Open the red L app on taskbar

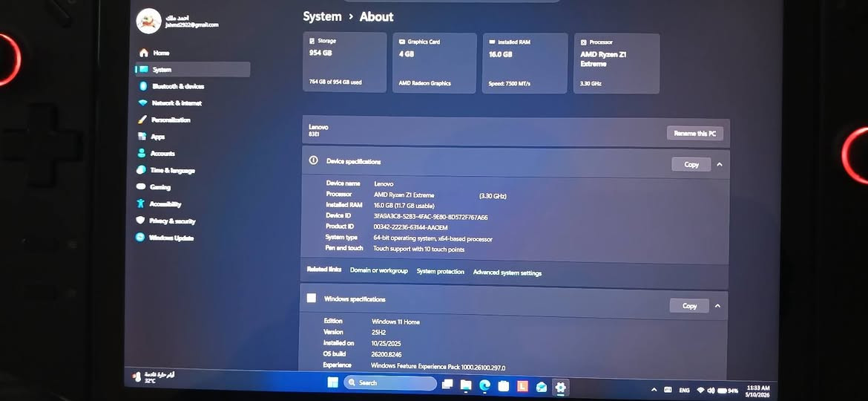[x=522, y=387]
